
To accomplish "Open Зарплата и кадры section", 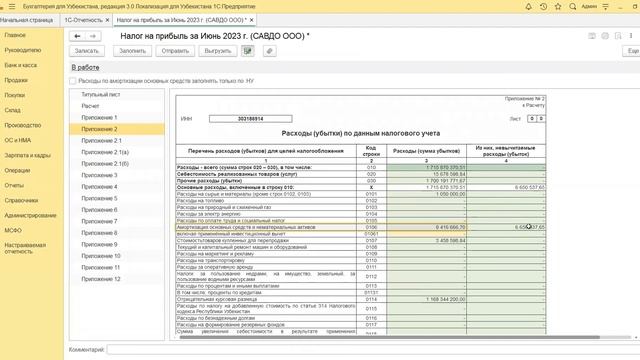I will coord(27,156).
